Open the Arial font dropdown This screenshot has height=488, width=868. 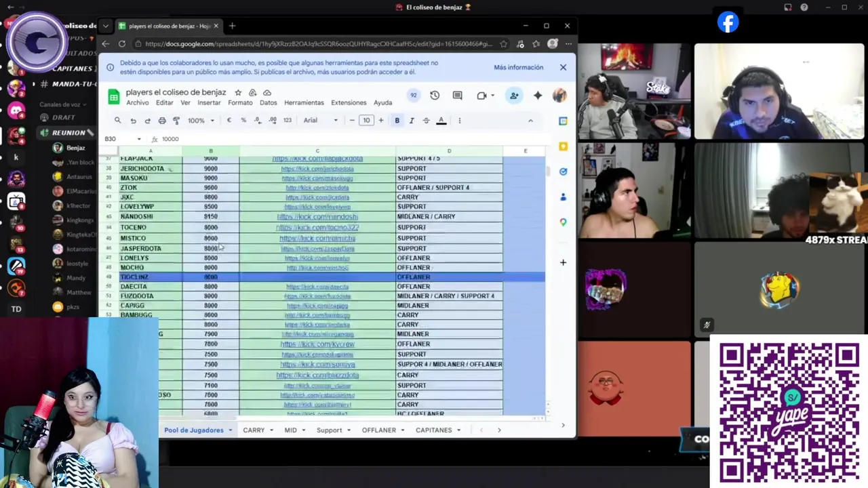321,121
